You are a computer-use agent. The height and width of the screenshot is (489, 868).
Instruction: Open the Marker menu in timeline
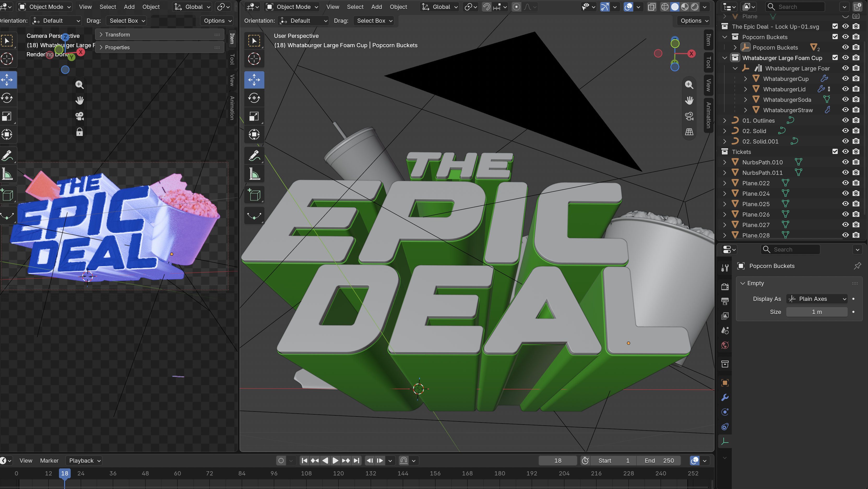click(49, 461)
